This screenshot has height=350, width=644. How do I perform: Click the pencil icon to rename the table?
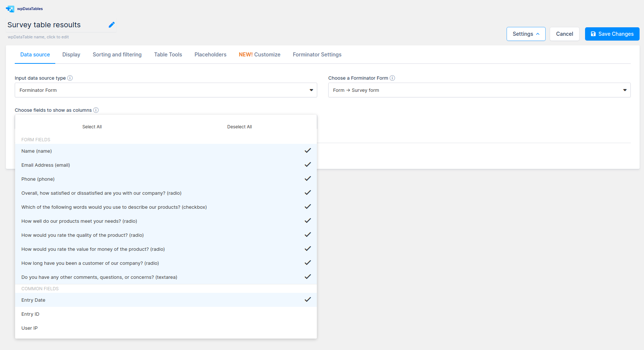click(112, 25)
